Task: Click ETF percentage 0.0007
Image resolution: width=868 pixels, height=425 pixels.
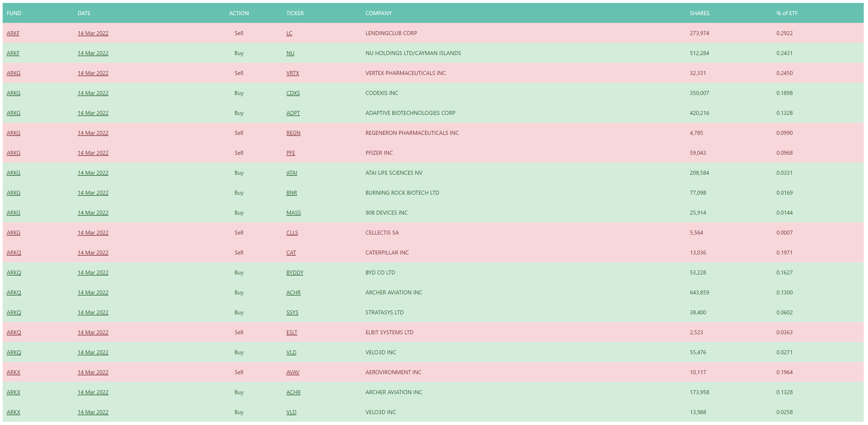Action: click(785, 232)
